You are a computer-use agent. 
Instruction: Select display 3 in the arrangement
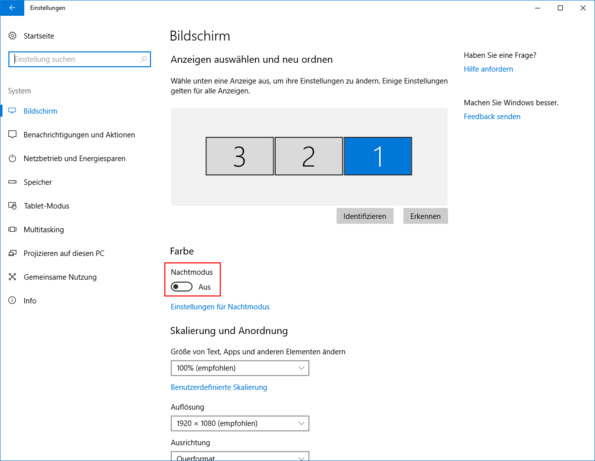coord(239,156)
